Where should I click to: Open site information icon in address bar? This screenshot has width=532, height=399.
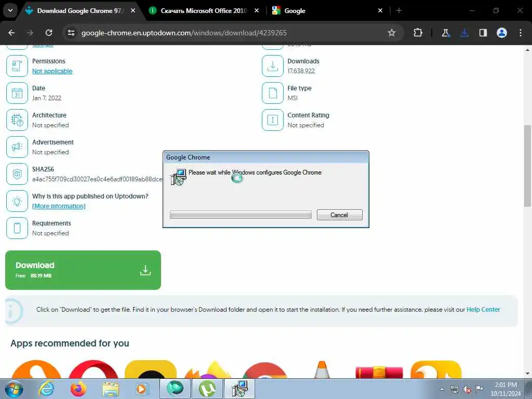(x=71, y=33)
